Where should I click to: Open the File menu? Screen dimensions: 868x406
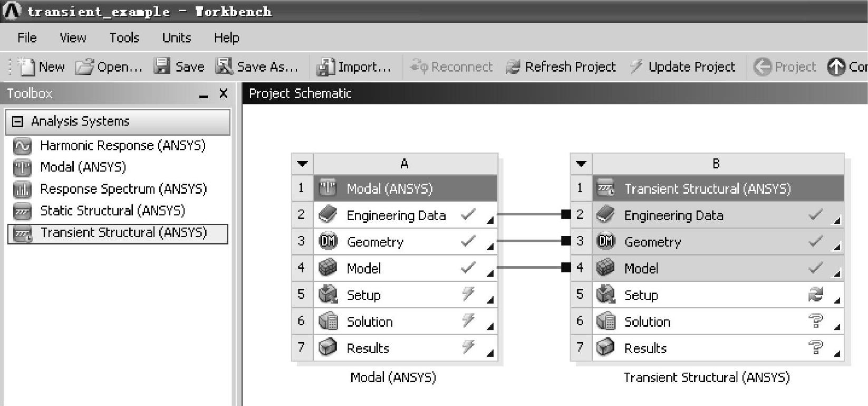coord(27,37)
